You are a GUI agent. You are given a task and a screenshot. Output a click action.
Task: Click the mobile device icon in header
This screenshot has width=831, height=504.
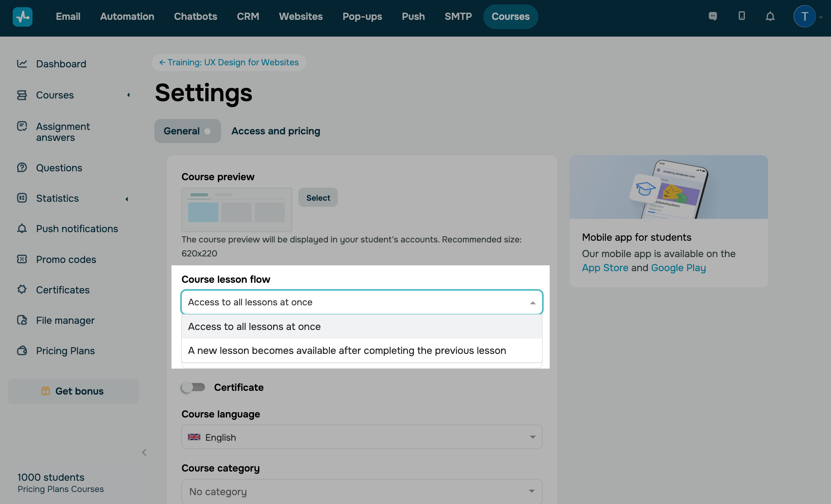742,16
